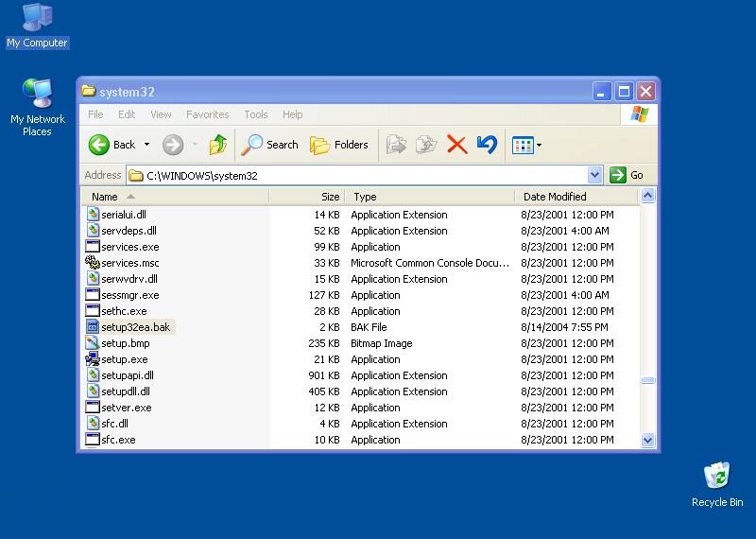Click the file name text setup32ea.bak

click(136, 327)
